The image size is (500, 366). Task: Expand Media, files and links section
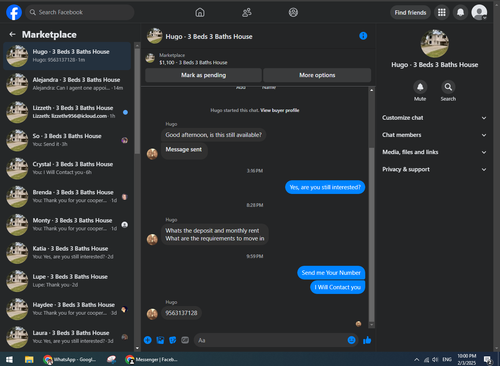point(434,152)
